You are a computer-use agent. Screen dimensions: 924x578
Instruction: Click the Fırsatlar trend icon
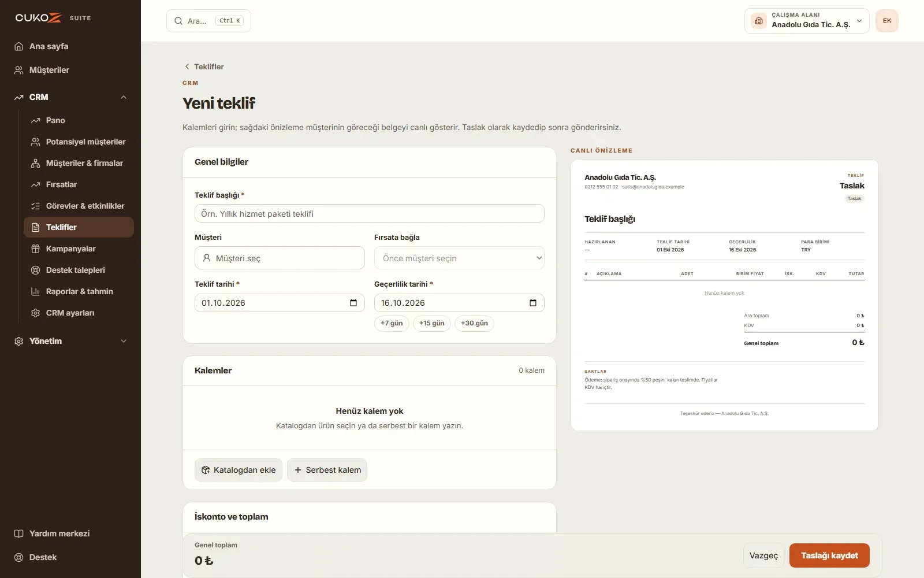click(x=35, y=184)
